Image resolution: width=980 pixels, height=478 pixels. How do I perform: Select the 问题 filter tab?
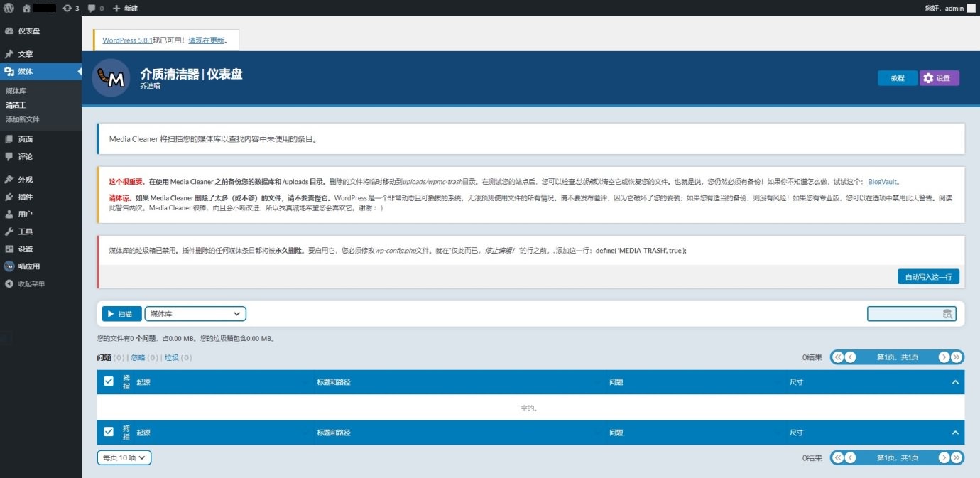click(104, 357)
